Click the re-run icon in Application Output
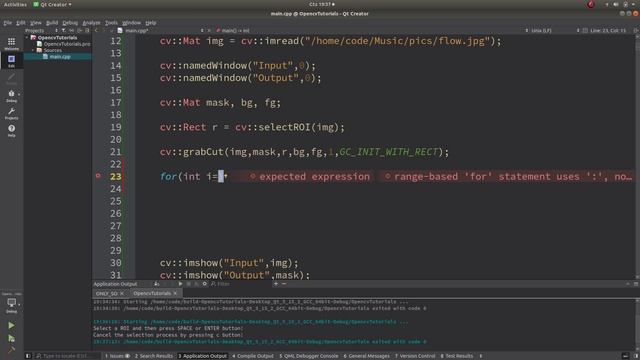Viewport: 640px width, 360px height. [x=180, y=284]
